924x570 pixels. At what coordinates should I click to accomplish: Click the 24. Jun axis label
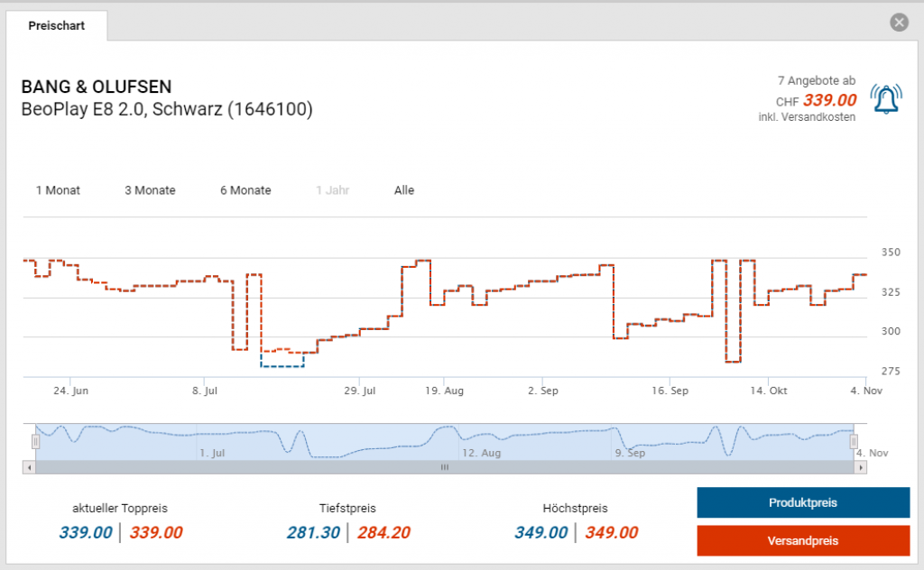tap(70, 391)
